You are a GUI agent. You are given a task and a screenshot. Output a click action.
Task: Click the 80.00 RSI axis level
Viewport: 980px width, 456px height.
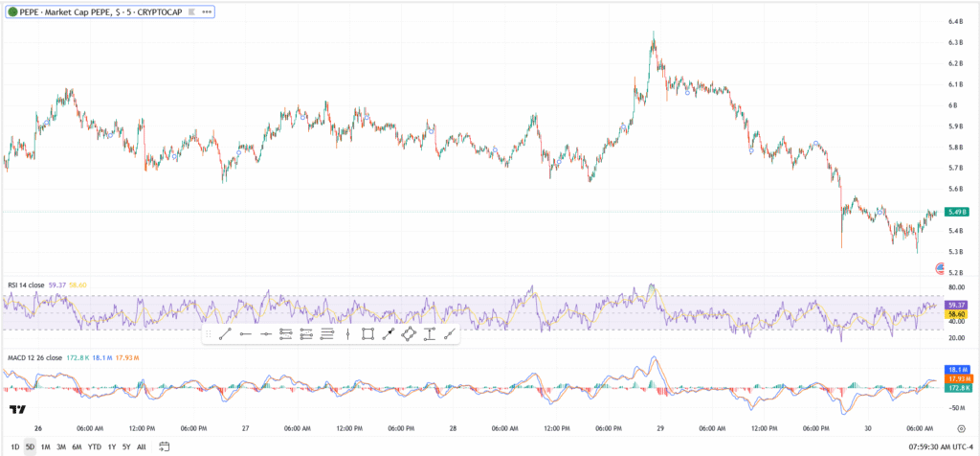956,287
